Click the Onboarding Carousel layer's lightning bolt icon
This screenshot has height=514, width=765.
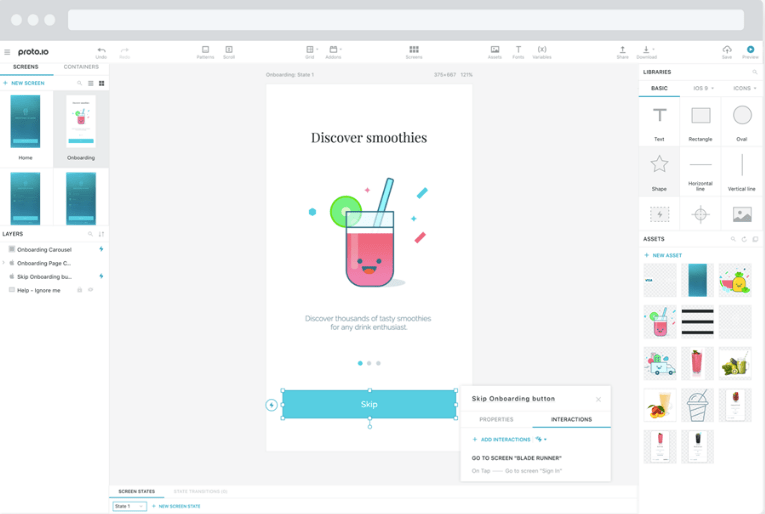tap(101, 249)
